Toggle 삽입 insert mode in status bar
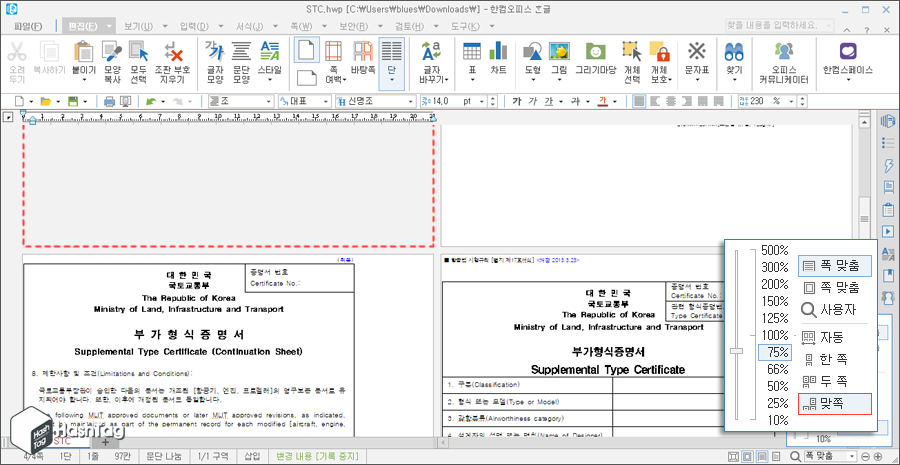 [252, 456]
